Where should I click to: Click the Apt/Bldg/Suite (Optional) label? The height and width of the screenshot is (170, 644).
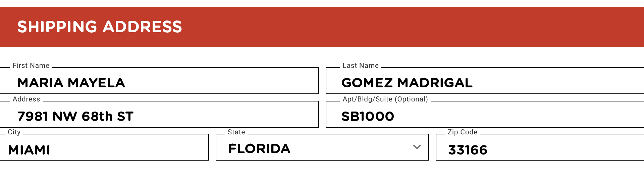(385, 99)
